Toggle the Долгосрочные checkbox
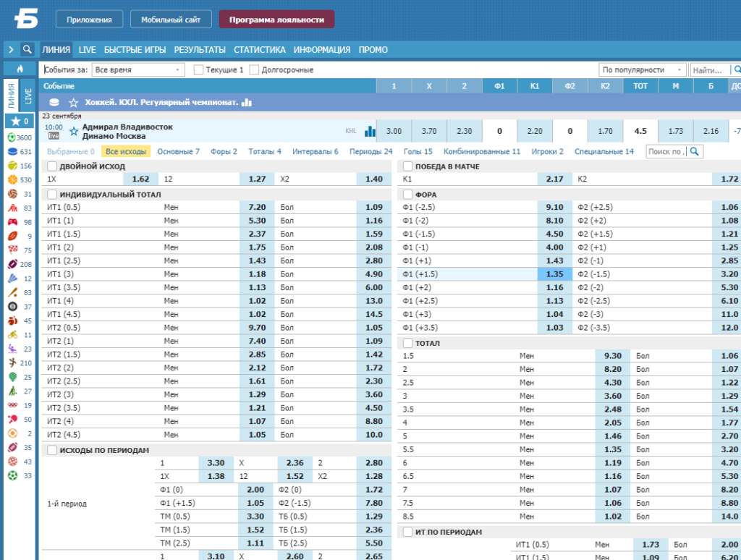This screenshot has height=560, width=741. click(254, 69)
